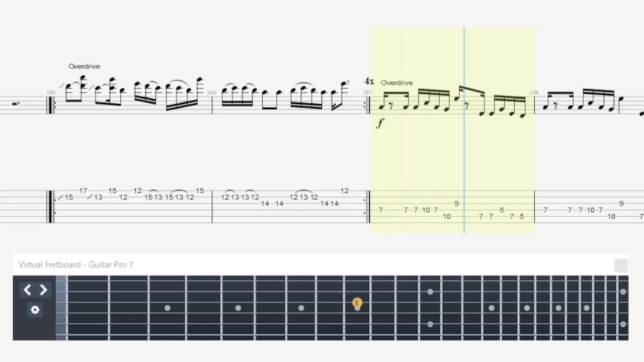The image size is (644, 362).
Task: Click the Overdrive label above bar 107
Action: tap(396, 83)
